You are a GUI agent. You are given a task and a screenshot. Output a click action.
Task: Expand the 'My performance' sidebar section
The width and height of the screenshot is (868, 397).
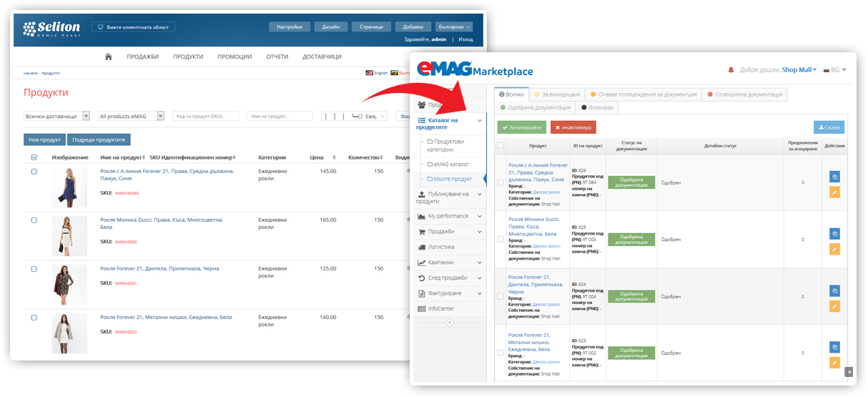click(x=448, y=216)
